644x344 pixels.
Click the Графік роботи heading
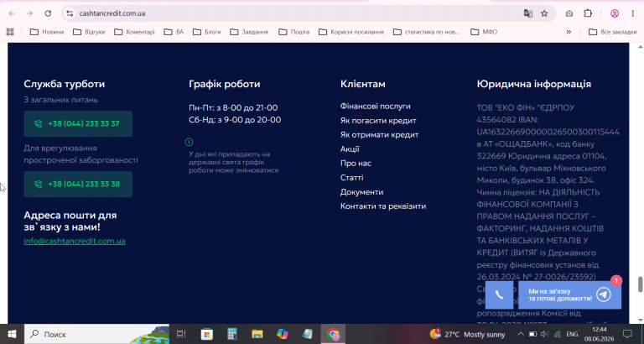point(224,84)
